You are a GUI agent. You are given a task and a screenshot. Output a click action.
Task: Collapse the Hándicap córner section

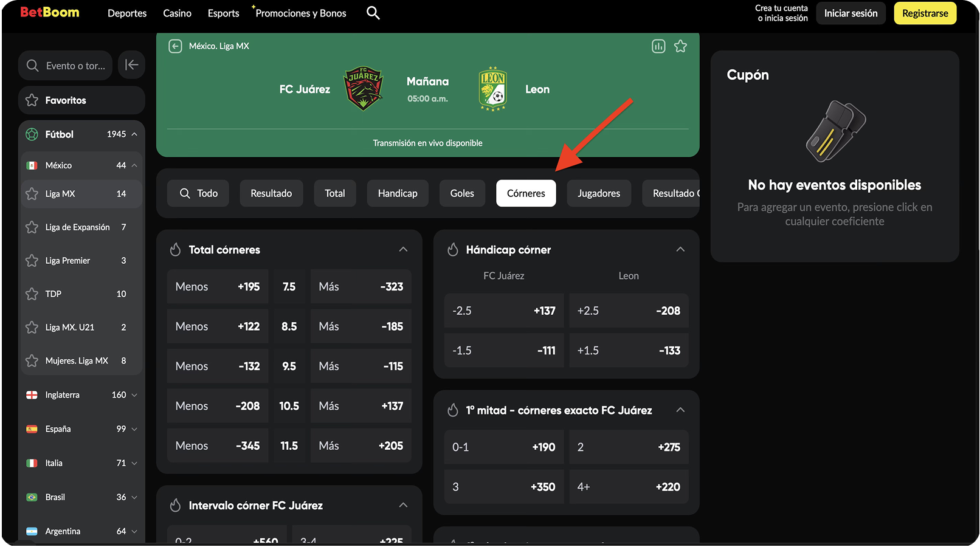(x=680, y=250)
